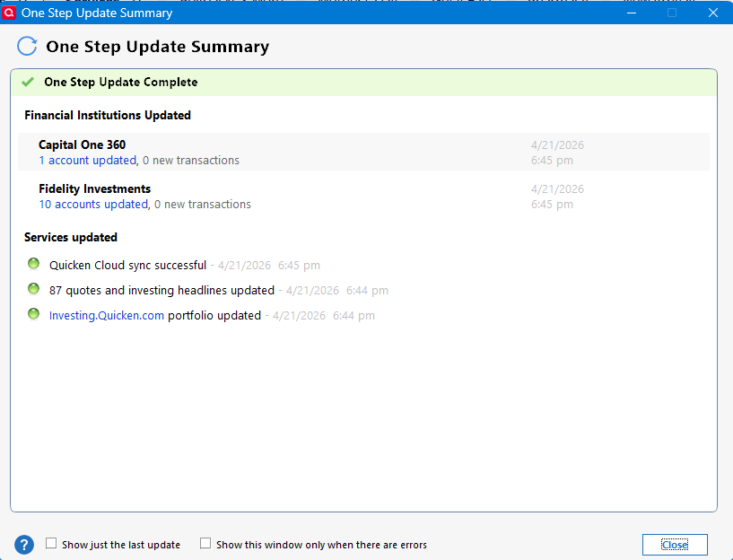This screenshot has width=733, height=560.
Task: Click Fidelity Investments date 4/21/2026
Action: [557, 189]
